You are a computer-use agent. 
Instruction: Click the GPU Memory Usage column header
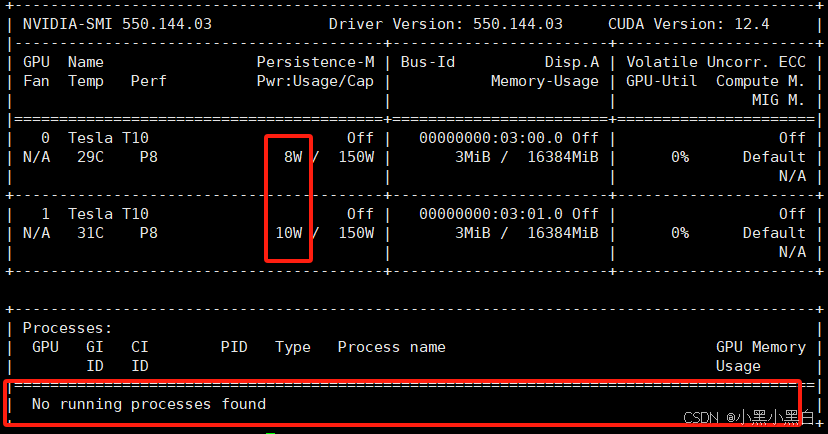[760, 357]
